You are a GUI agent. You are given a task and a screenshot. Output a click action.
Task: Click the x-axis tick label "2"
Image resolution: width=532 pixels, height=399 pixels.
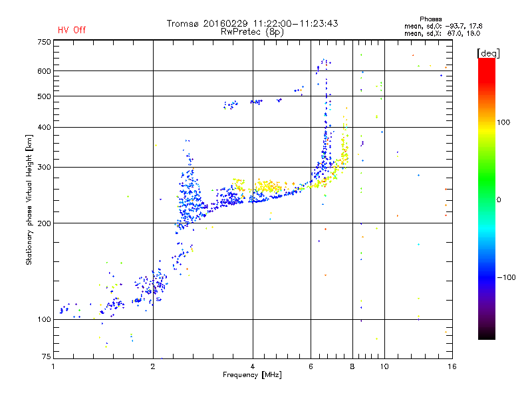pos(153,366)
